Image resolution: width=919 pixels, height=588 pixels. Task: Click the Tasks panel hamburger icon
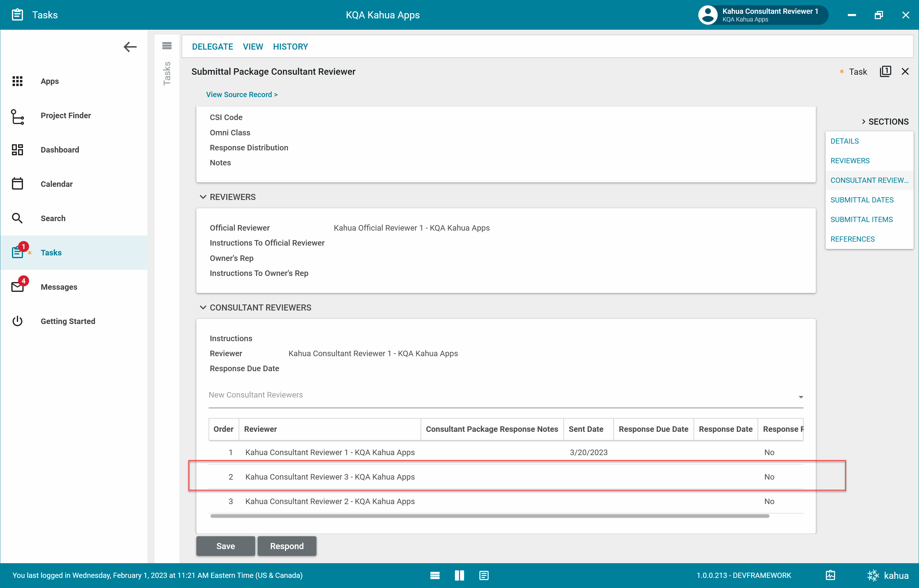[167, 46]
